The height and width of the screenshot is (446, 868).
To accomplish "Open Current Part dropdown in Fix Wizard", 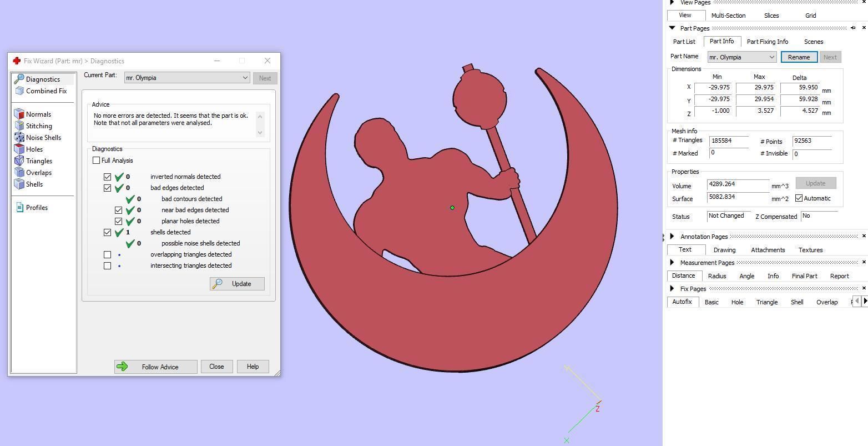I will tap(186, 78).
